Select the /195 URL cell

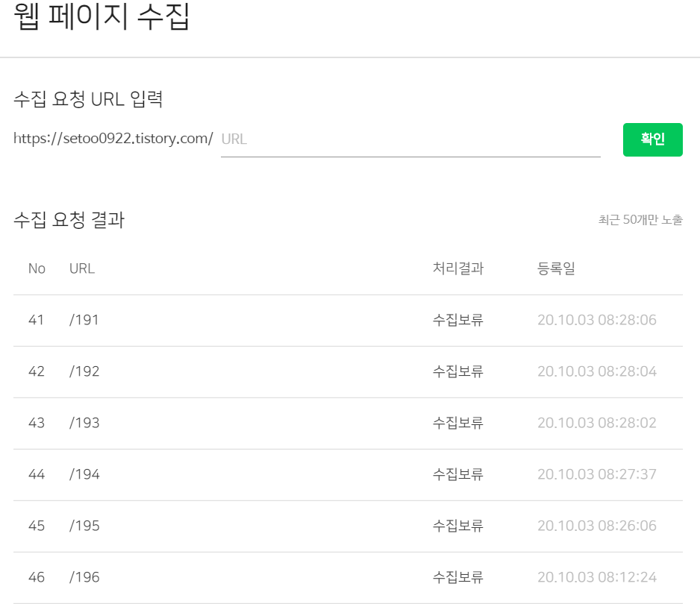84,526
